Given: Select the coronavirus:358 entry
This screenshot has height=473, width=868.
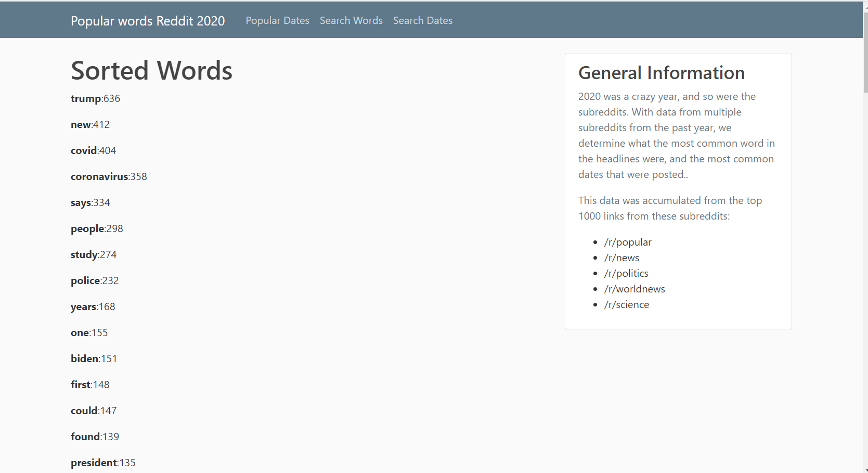Looking at the screenshot, I should pos(109,176).
